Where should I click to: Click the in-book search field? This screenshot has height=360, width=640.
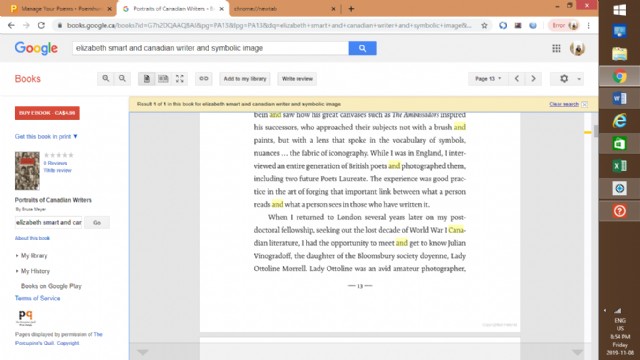click(49, 222)
